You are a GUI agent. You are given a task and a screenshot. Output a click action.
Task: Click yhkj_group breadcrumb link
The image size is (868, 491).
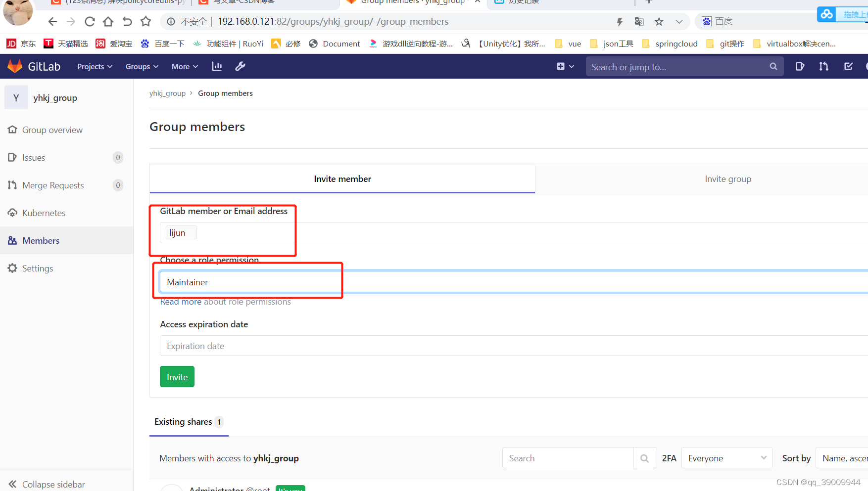tap(167, 93)
